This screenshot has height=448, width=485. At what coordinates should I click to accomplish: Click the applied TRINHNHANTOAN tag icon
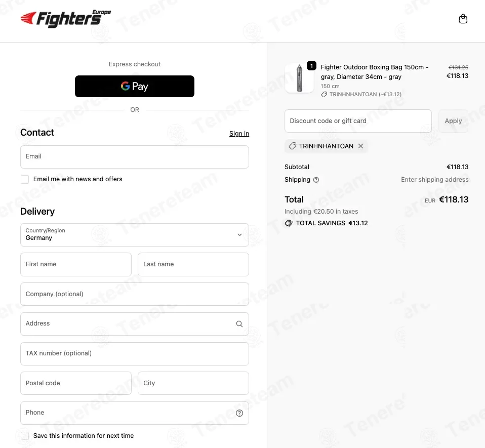[x=293, y=146]
